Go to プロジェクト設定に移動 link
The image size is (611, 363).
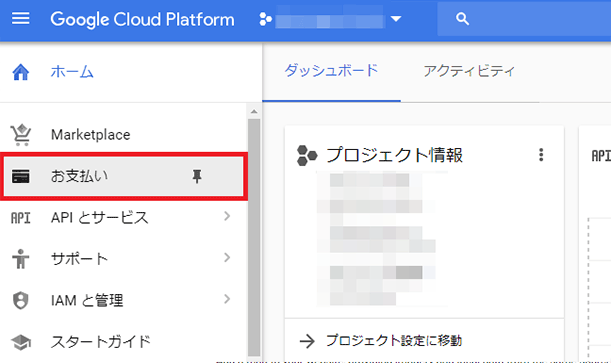point(394,340)
